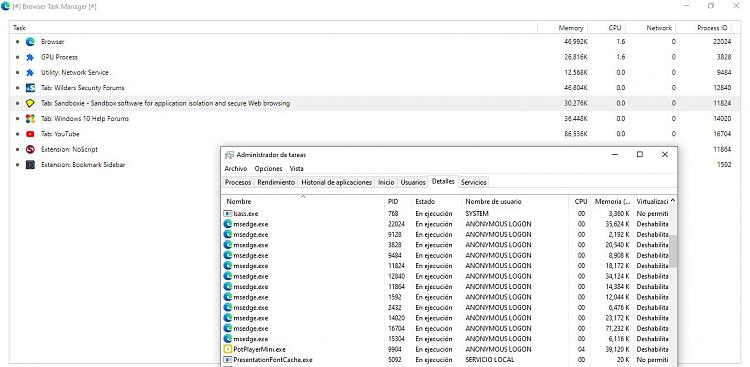Viewport: 750px width, 367px height.
Task: Sort Browser Task Manager by Memory column
Action: [563, 28]
